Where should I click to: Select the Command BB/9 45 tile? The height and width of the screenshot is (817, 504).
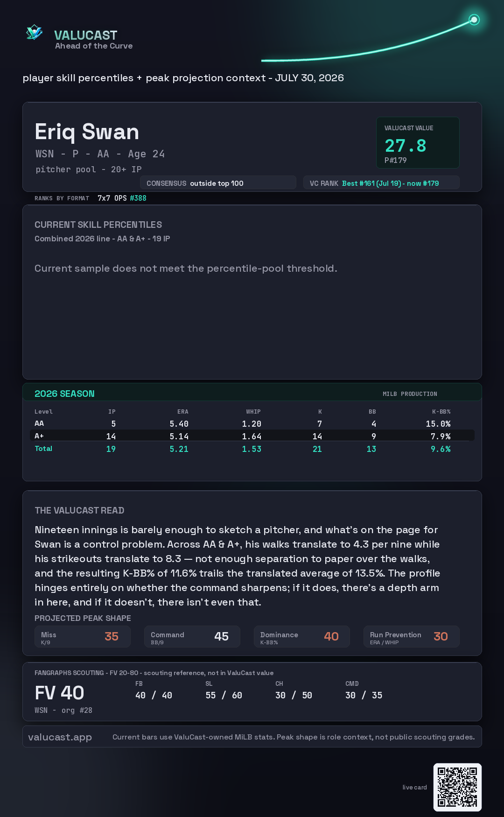click(192, 637)
